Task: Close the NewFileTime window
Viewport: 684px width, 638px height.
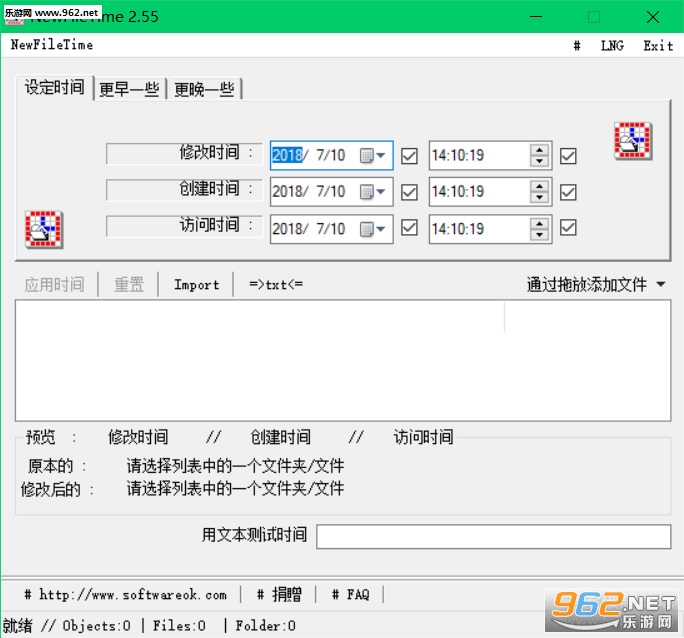Action: [653, 17]
